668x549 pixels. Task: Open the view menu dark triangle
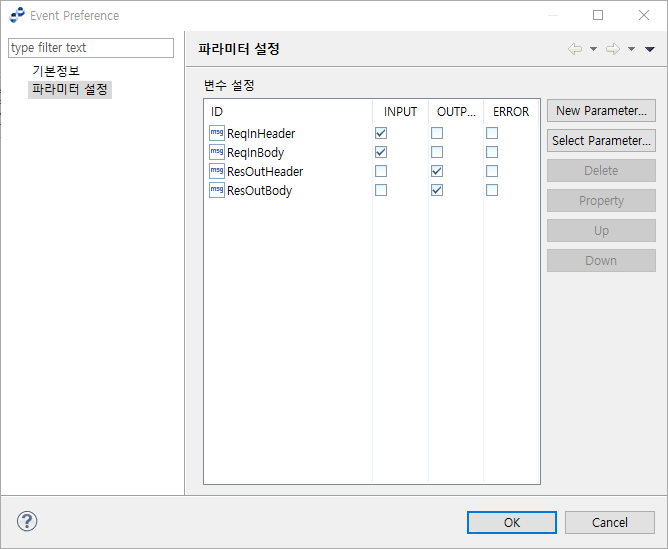pyautogui.click(x=649, y=49)
